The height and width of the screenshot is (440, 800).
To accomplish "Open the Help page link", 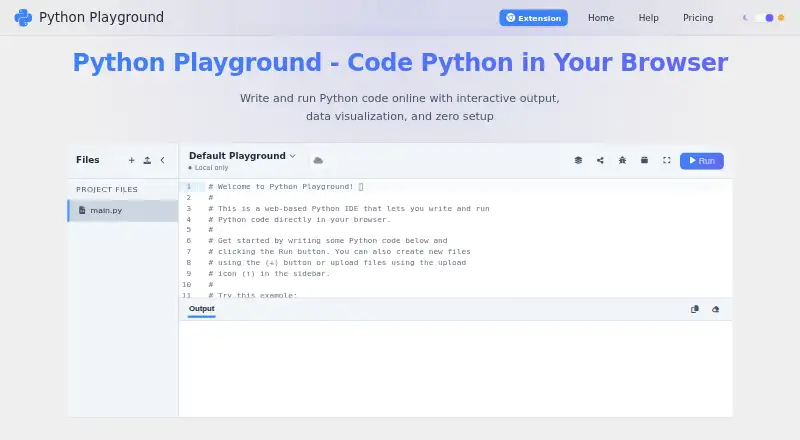I will [648, 18].
